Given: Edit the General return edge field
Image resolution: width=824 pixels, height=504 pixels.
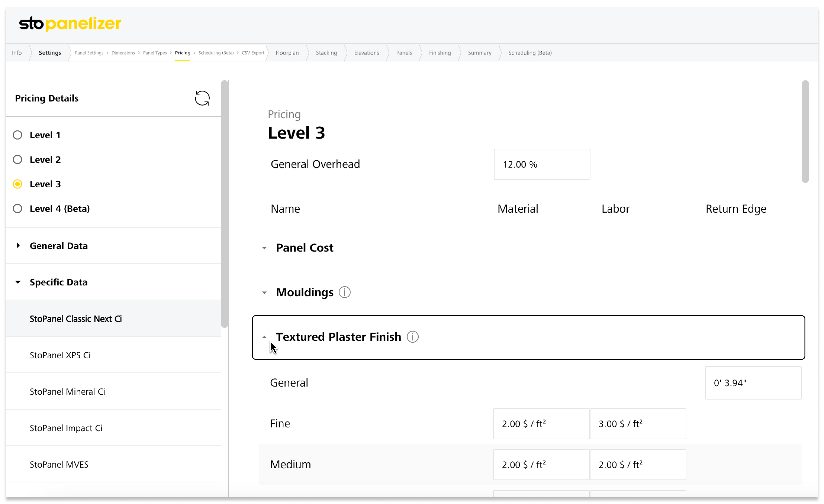Looking at the screenshot, I should (753, 383).
